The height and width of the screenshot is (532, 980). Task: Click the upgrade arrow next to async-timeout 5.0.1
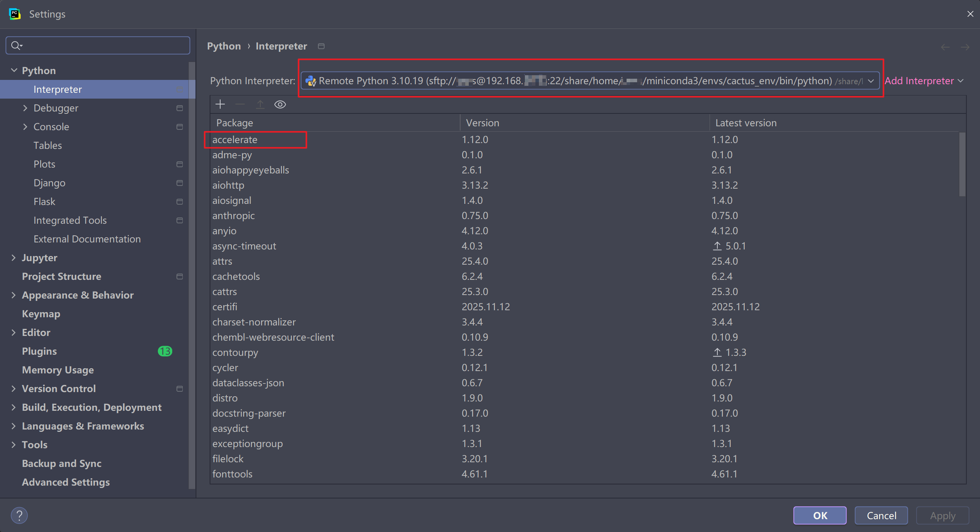tap(717, 246)
